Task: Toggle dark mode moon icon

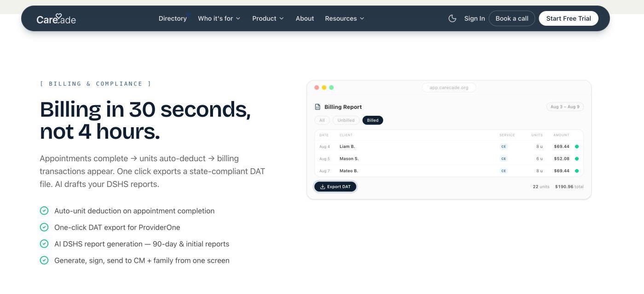Action: (x=452, y=18)
